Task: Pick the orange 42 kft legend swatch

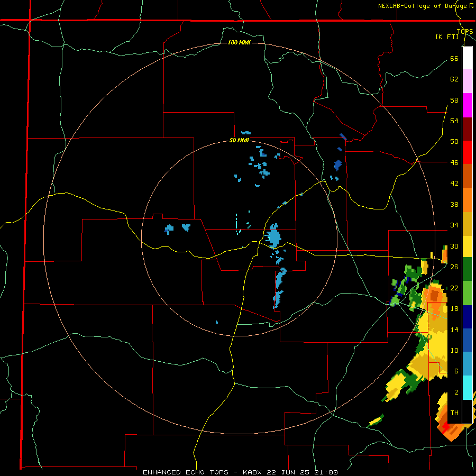Action: (467, 200)
